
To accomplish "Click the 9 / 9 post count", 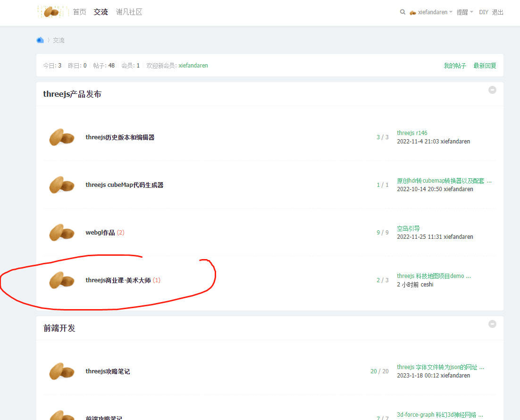I will pos(382,232).
